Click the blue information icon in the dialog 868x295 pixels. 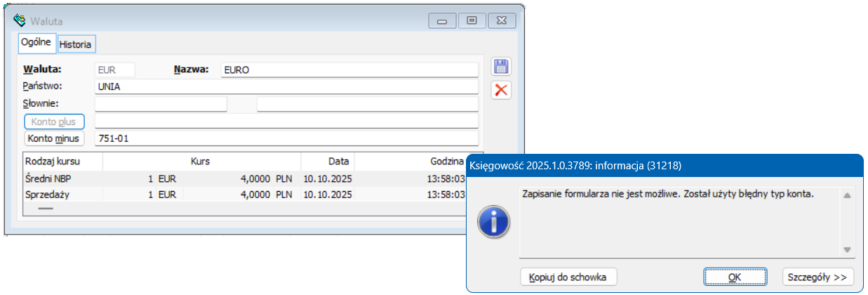[493, 223]
